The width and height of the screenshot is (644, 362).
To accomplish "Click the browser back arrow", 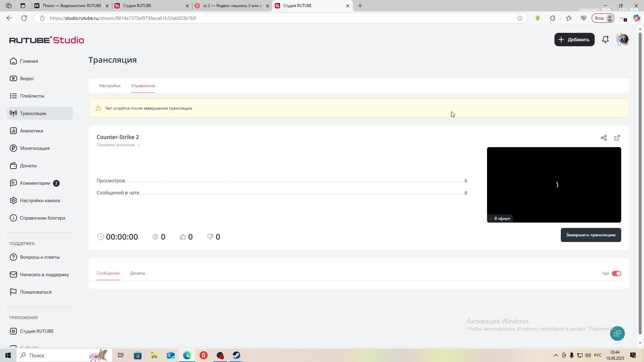I will pyautogui.click(x=9, y=18).
